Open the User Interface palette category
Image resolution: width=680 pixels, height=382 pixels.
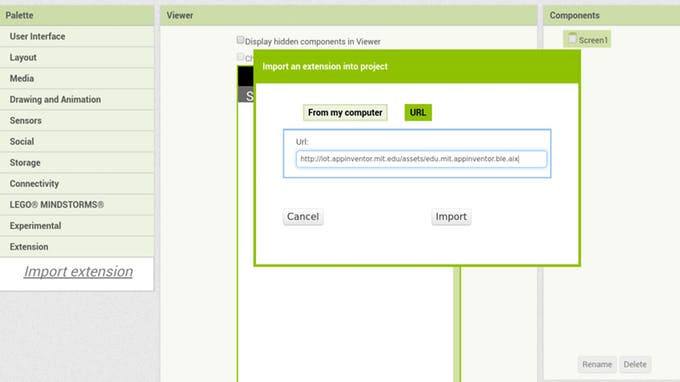point(77,36)
